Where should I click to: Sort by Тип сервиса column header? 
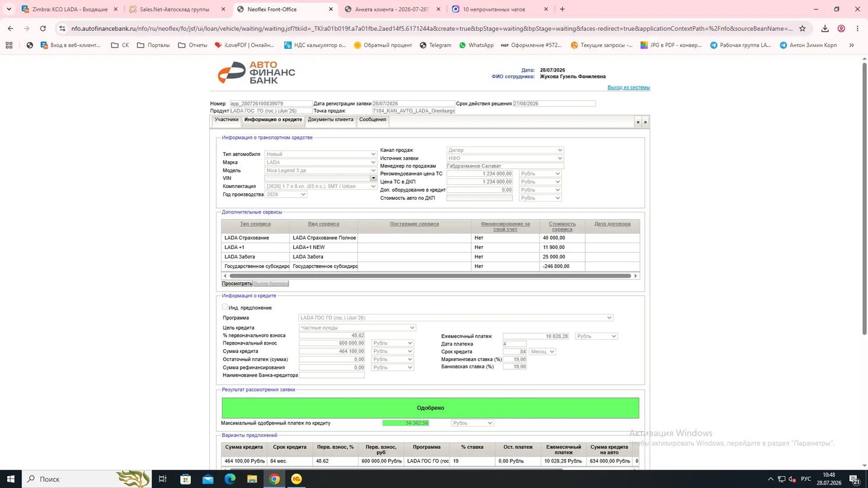tap(255, 224)
